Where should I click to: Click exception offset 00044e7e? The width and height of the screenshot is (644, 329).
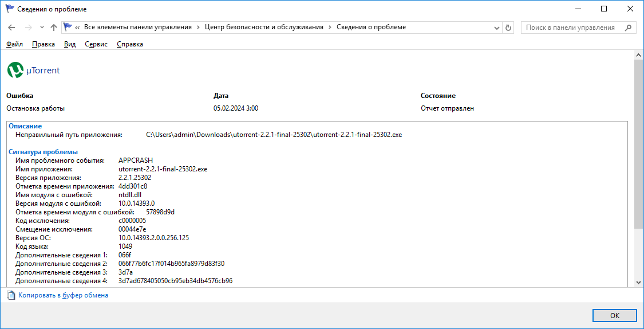[132, 229]
